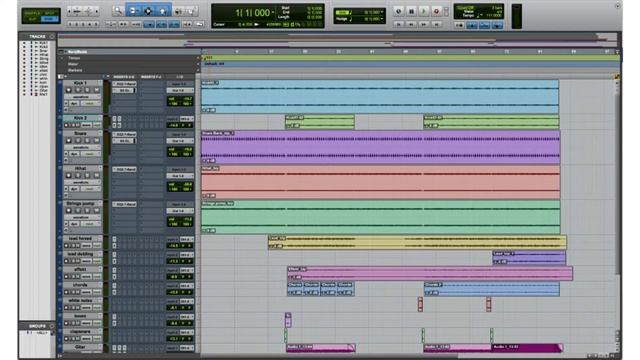
Task: Click the Go to End button
Action: 436,24
